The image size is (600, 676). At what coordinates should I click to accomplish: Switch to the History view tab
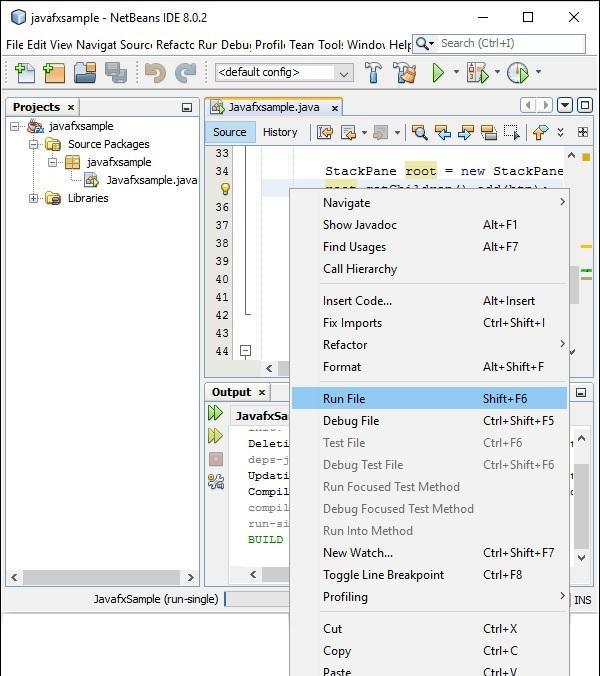[280, 132]
